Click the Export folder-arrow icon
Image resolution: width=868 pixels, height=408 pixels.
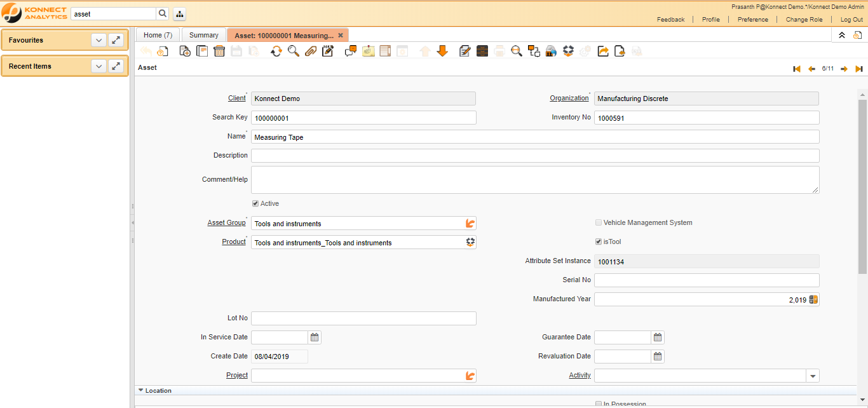(603, 51)
